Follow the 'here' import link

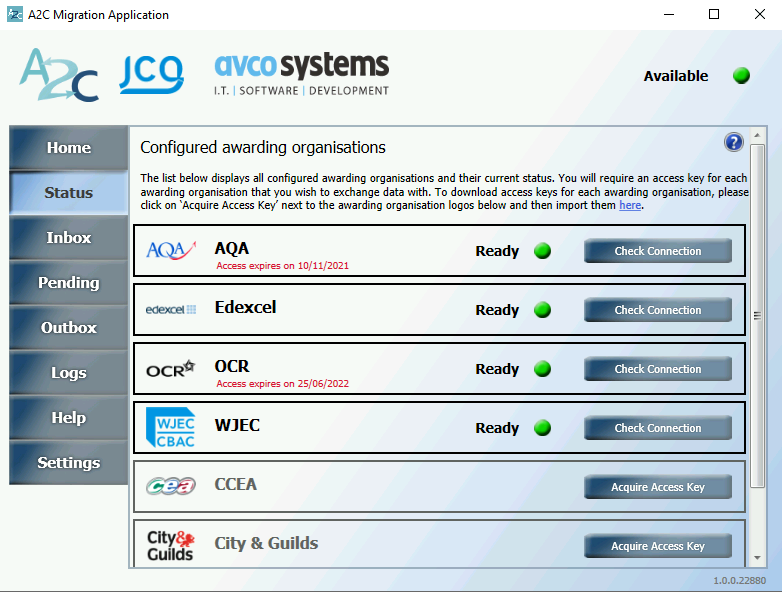(630, 205)
